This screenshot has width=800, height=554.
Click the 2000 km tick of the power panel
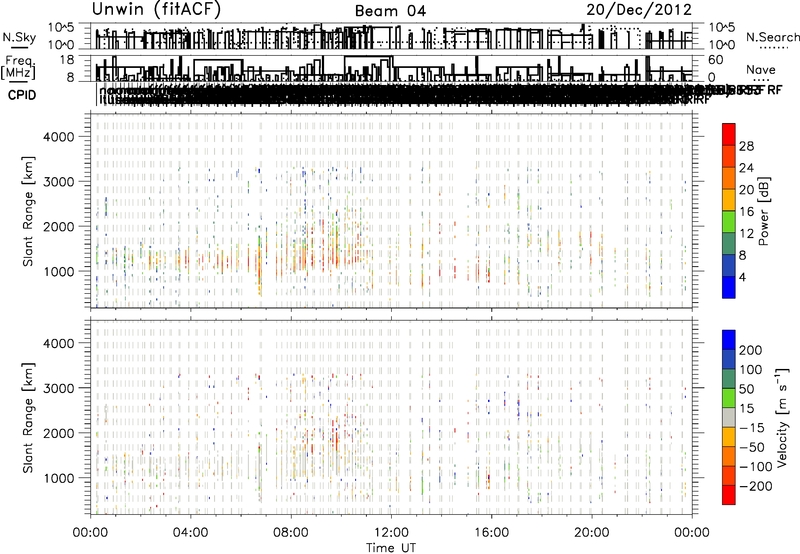tap(58, 226)
